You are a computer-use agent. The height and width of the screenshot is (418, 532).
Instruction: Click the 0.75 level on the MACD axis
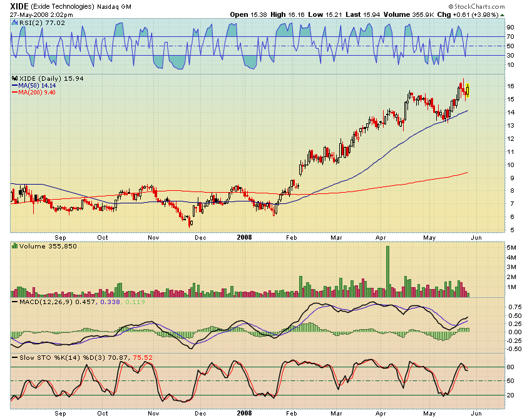pos(515,307)
